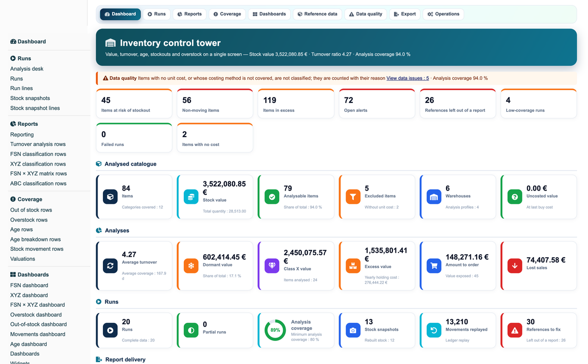Open the Items with no cost card

point(215,138)
